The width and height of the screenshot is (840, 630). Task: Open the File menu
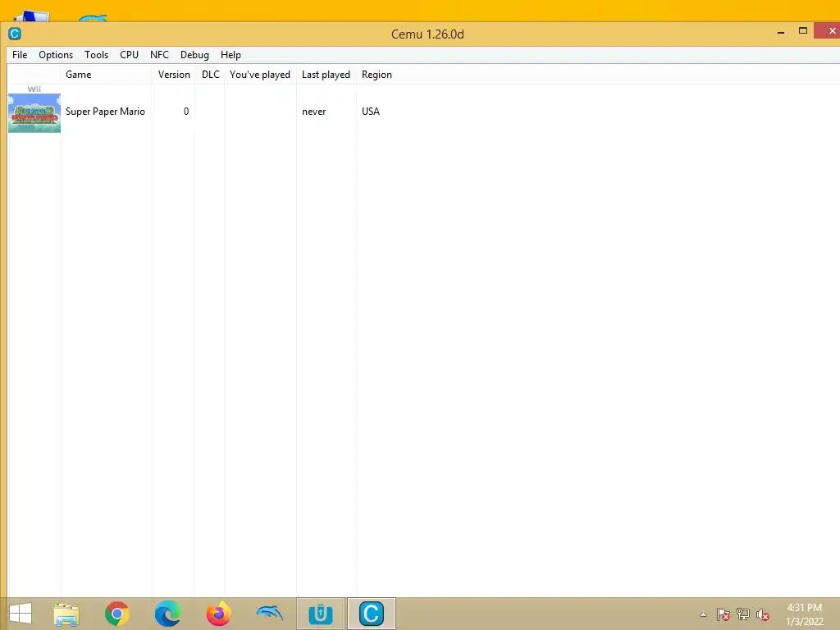click(20, 55)
